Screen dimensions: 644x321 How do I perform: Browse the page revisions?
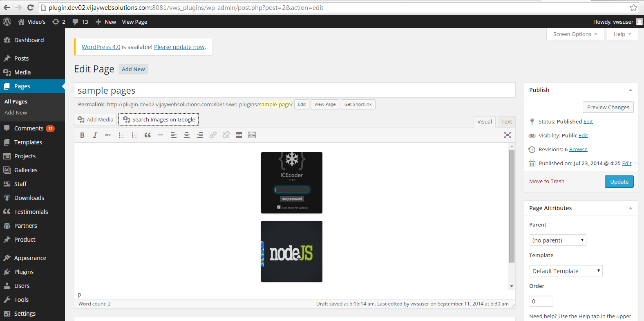coord(578,149)
